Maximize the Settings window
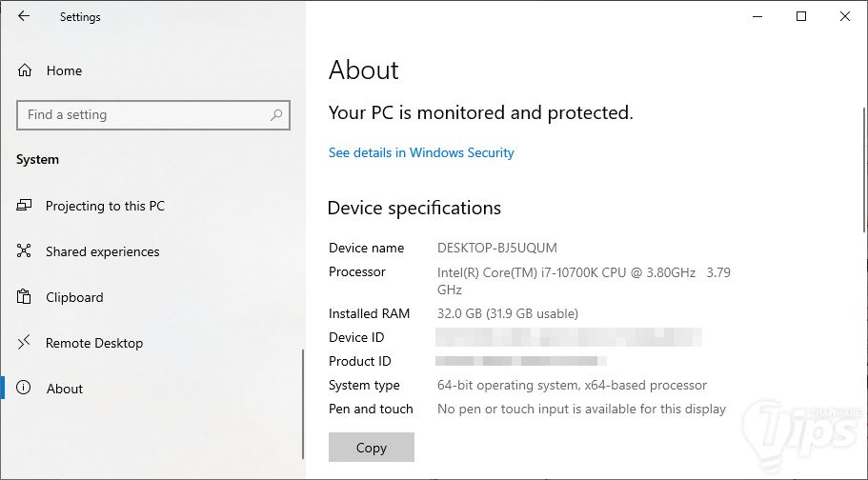 coord(801,16)
